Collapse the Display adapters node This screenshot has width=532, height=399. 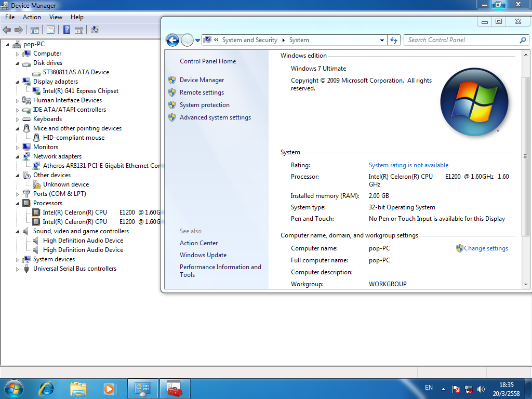17,82
